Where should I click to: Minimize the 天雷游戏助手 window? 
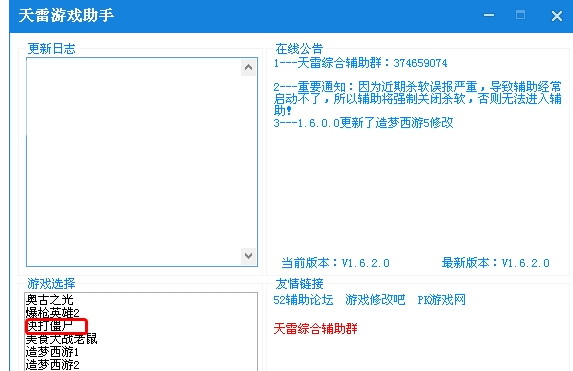(x=489, y=15)
